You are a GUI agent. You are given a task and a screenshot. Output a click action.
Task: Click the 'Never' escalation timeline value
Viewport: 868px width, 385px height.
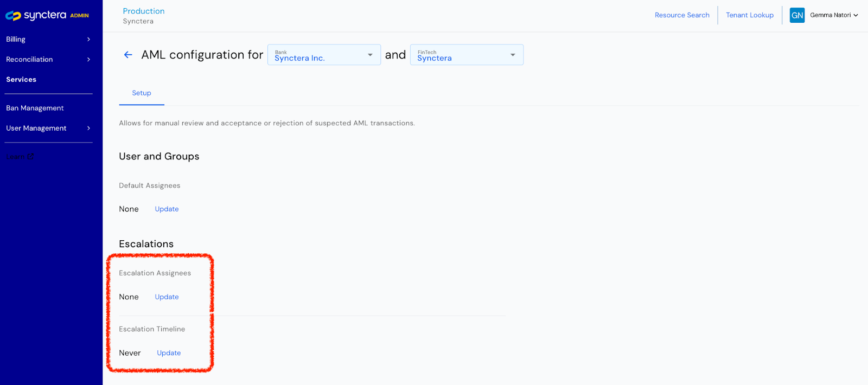click(130, 353)
